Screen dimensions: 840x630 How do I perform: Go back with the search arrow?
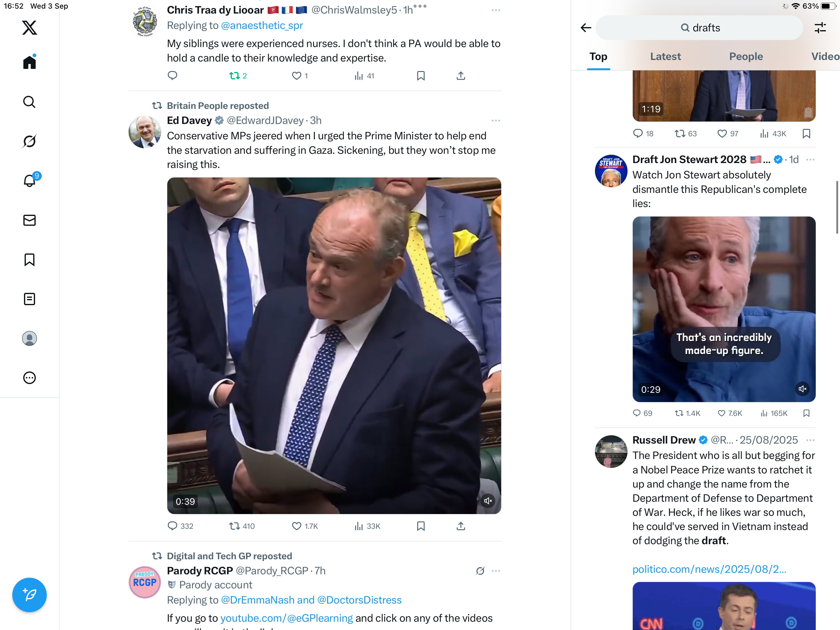586,28
